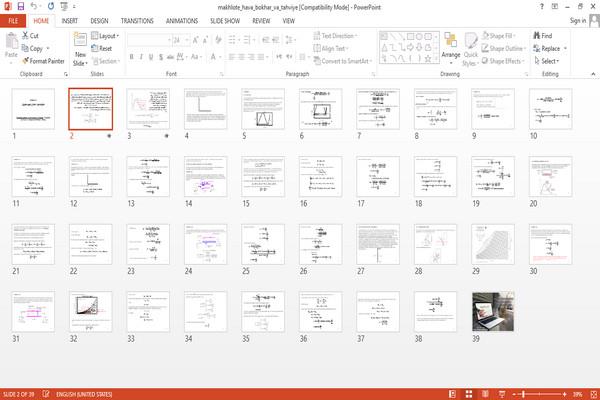Click Slide Sorter view icon in status bar
This screenshot has height=400, width=600.
pos(469,394)
